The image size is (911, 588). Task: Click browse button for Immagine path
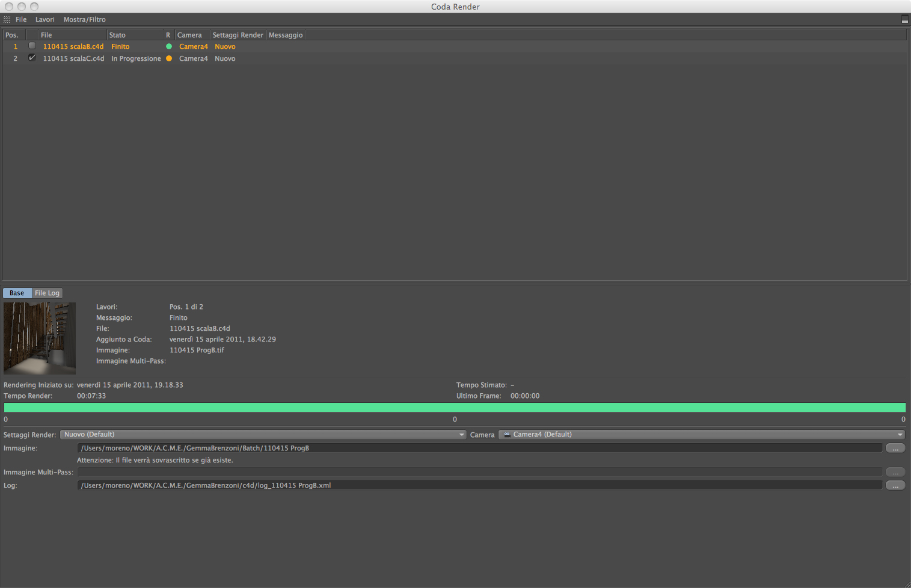(x=895, y=448)
